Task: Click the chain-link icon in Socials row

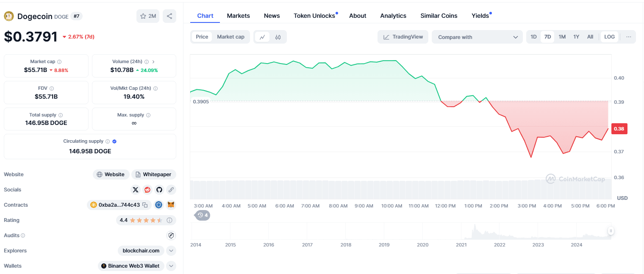Action: (171, 190)
